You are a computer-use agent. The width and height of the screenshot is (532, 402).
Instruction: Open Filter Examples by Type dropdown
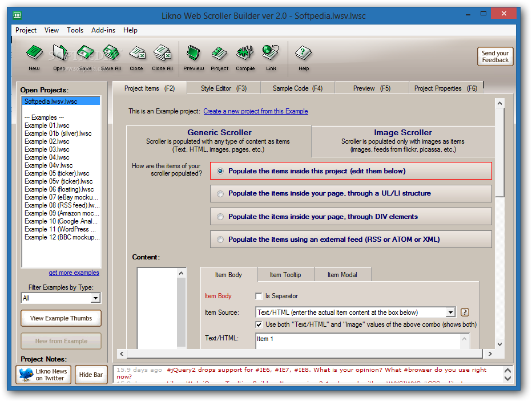(x=96, y=298)
